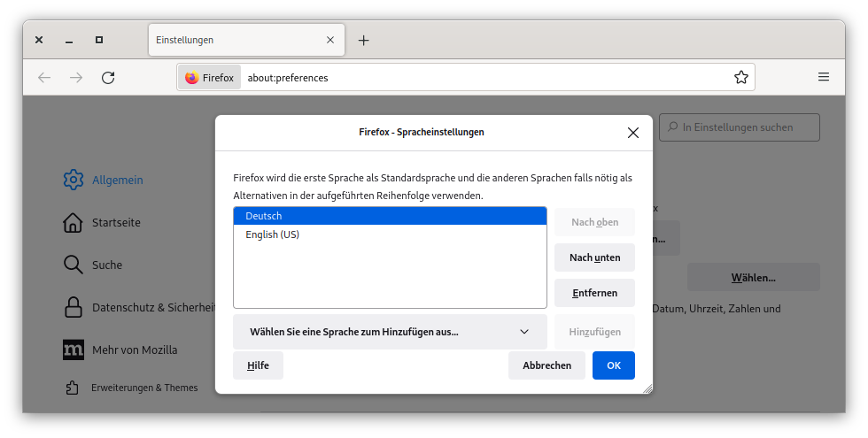Image resolution: width=868 pixels, height=438 pixels.
Task: Click the Nach unten button
Action: click(x=594, y=257)
